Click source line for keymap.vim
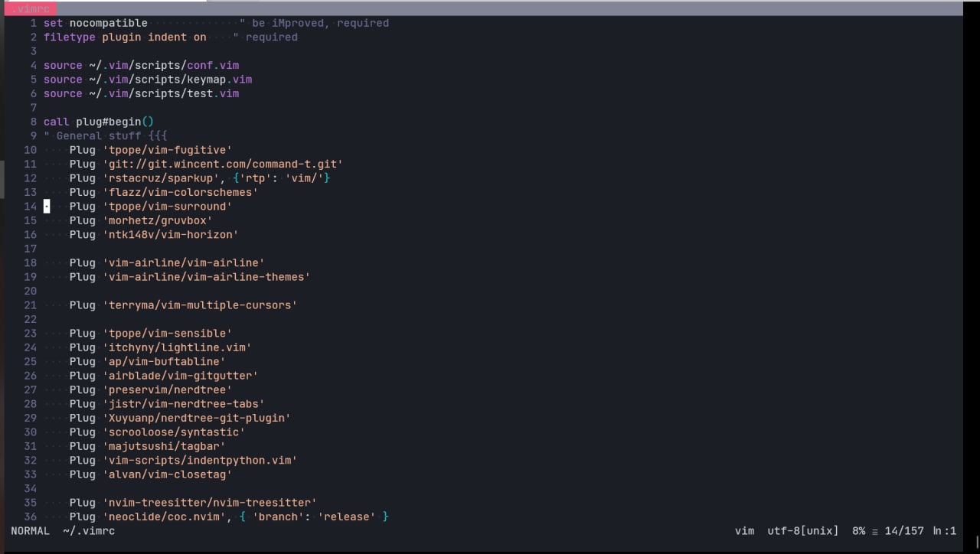The width and height of the screenshot is (980, 554). [148, 80]
